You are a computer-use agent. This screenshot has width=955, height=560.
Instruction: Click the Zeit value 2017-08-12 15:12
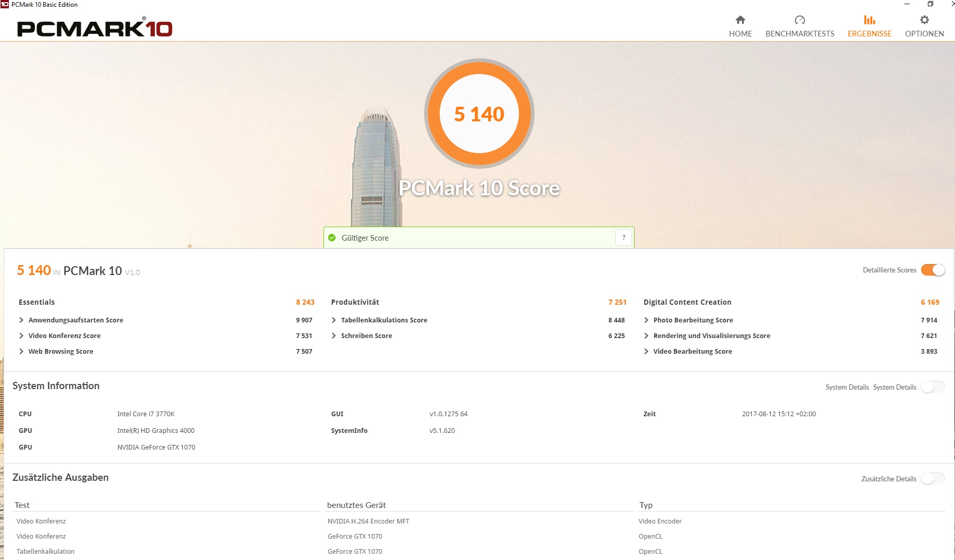[779, 414]
